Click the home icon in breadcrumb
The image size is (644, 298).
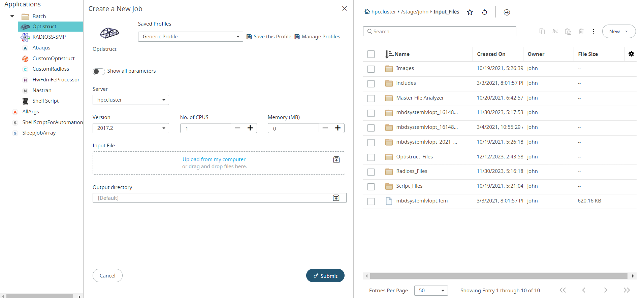[x=367, y=12]
